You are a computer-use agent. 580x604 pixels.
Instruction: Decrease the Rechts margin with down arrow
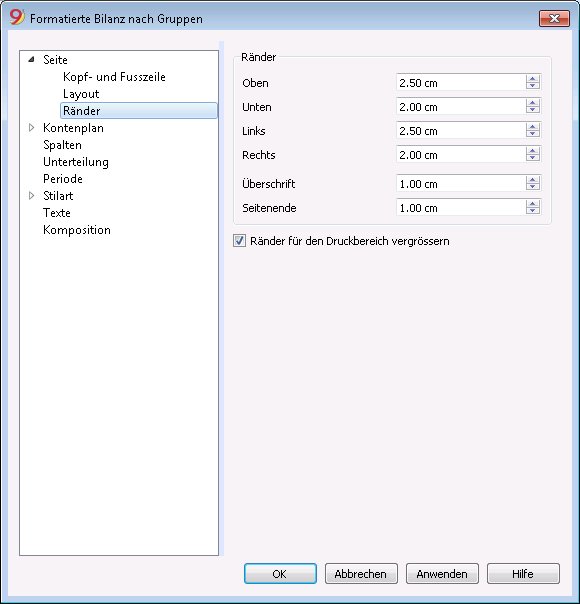[533, 158]
